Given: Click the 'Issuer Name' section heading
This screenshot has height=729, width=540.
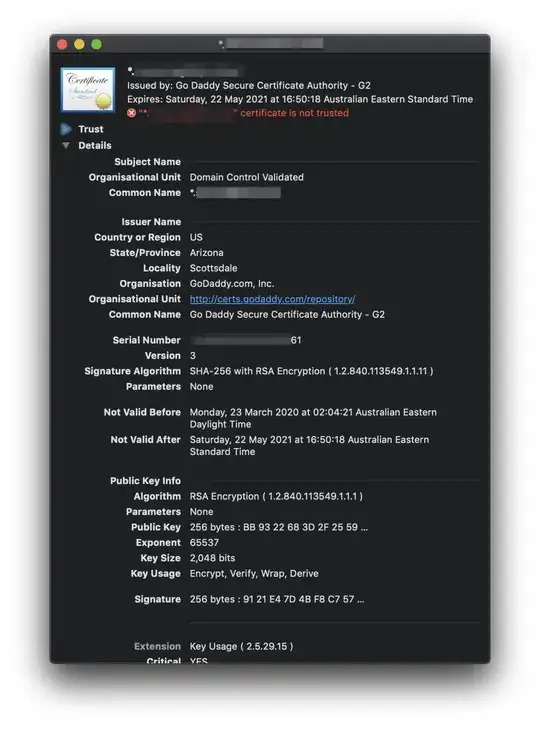Looking at the screenshot, I should 151,222.
